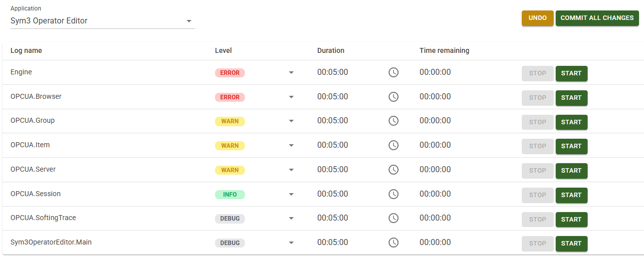Click the OPCUA.SoftingTrace duration clock icon

394,219
